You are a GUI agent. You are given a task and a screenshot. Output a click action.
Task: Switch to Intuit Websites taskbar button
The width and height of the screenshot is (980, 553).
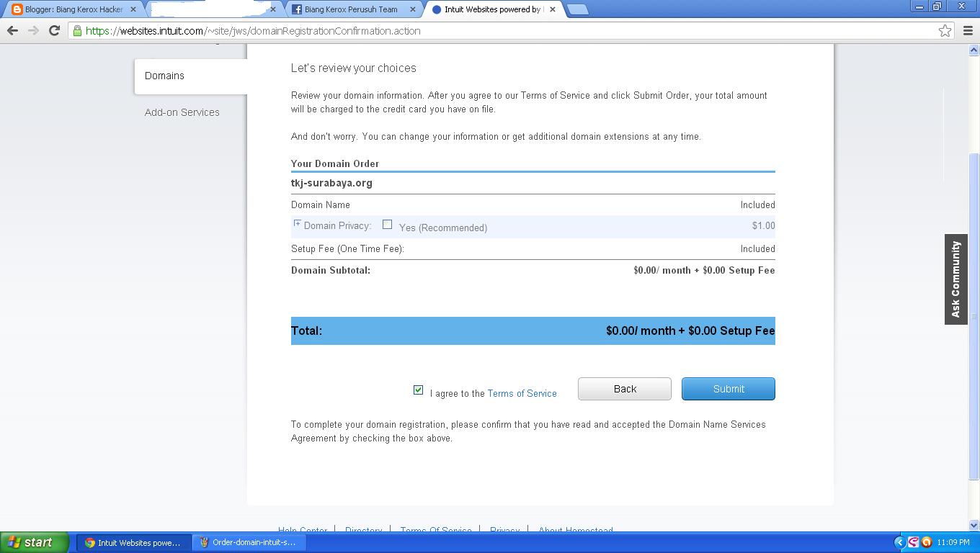[134, 542]
